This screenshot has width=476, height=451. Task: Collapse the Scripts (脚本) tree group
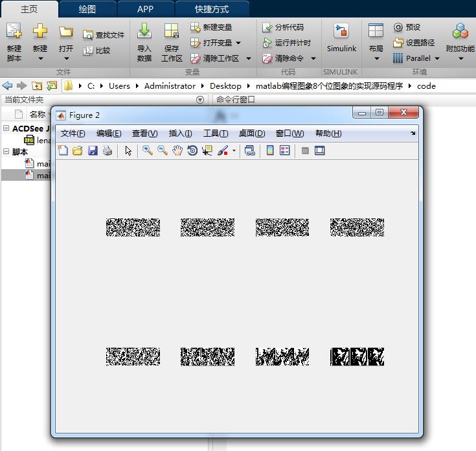click(x=6, y=151)
